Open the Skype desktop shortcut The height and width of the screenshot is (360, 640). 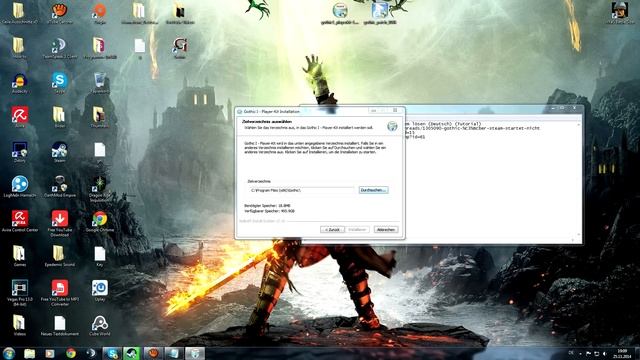(60, 83)
